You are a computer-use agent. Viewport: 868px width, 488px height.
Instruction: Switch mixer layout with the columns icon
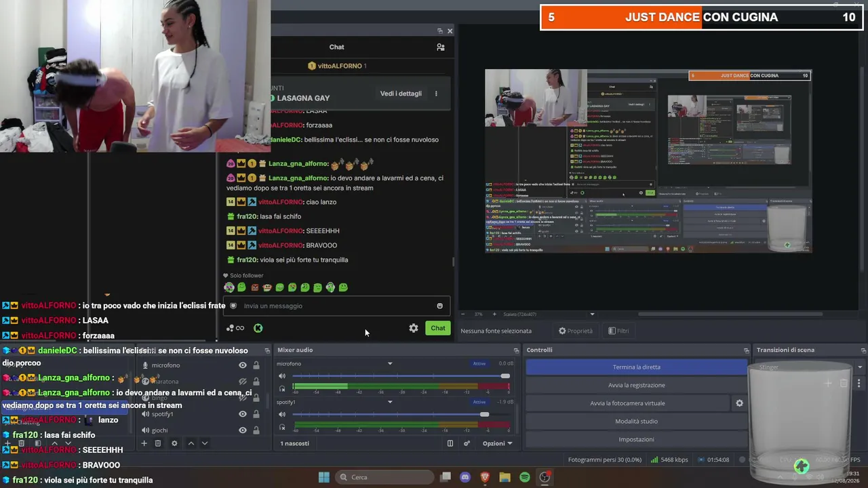(x=450, y=443)
